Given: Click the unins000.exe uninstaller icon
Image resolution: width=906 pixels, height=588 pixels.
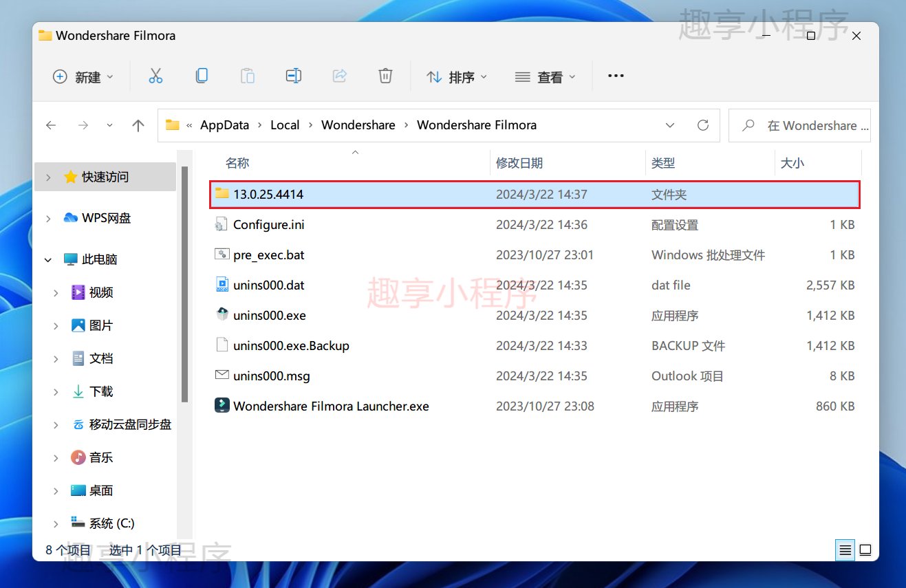Looking at the screenshot, I should pyautogui.click(x=222, y=315).
